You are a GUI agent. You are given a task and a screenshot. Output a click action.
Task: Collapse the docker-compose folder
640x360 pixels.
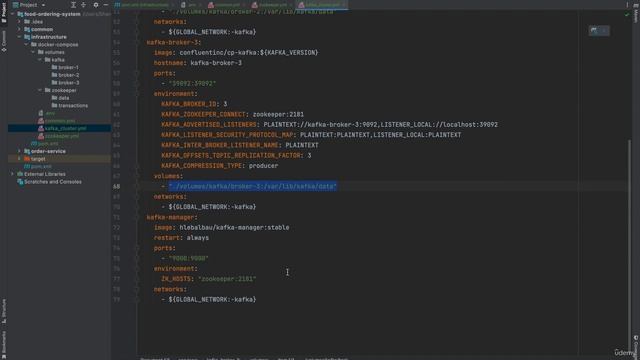(26, 44)
